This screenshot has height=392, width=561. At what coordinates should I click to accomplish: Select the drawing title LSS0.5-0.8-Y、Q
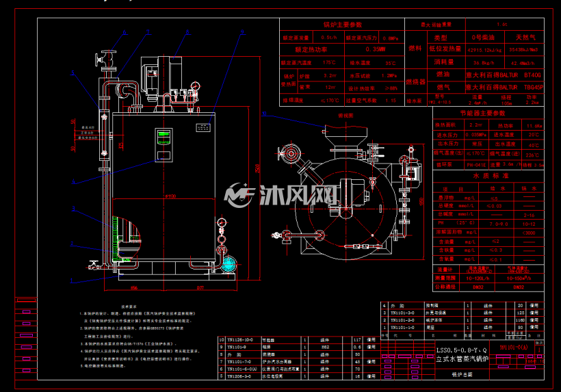(x=462, y=350)
